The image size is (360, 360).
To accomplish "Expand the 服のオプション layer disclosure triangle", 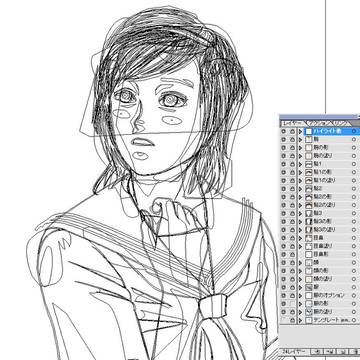I will click(x=300, y=295).
